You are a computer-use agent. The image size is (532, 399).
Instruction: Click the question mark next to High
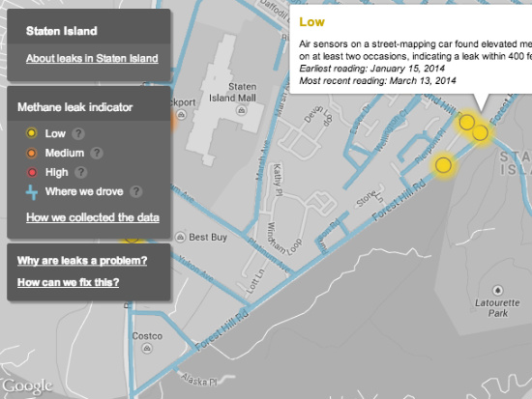(80, 173)
